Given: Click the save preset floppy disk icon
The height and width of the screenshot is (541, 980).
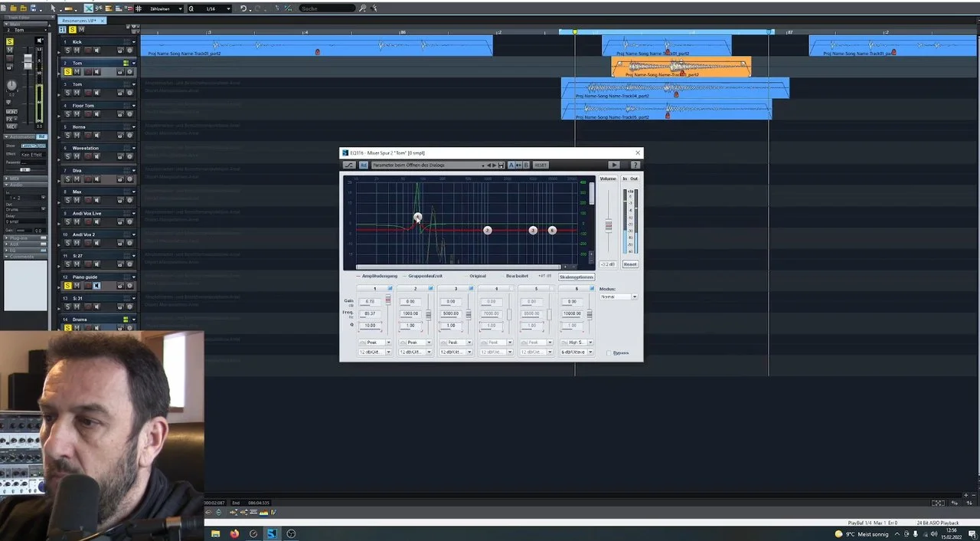Looking at the screenshot, I should click(x=501, y=165).
